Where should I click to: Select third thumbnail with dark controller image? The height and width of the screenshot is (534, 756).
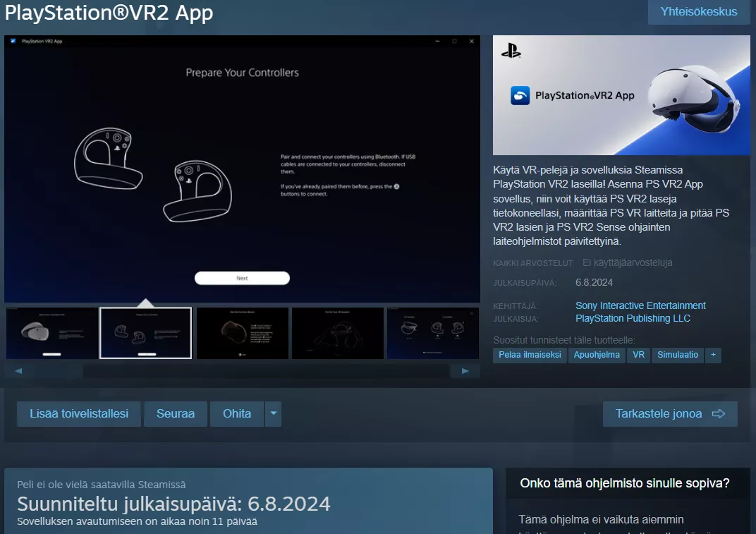tap(243, 334)
